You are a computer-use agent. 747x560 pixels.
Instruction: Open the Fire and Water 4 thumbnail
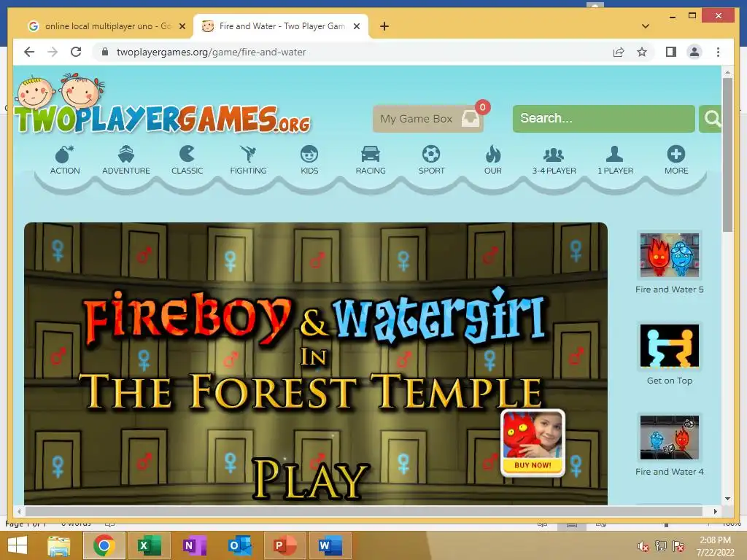pos(670,437)
